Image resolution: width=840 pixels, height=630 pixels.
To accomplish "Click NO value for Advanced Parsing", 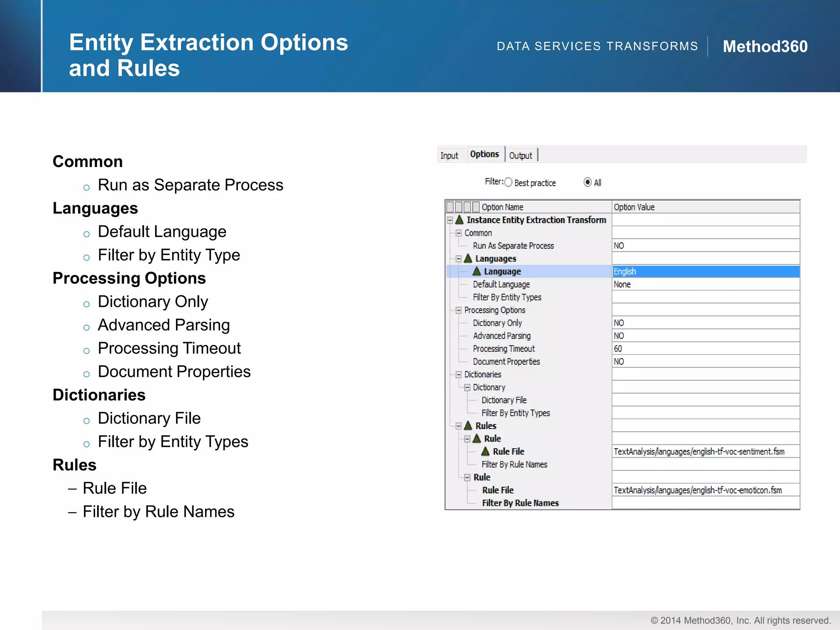I will point(705,336).
